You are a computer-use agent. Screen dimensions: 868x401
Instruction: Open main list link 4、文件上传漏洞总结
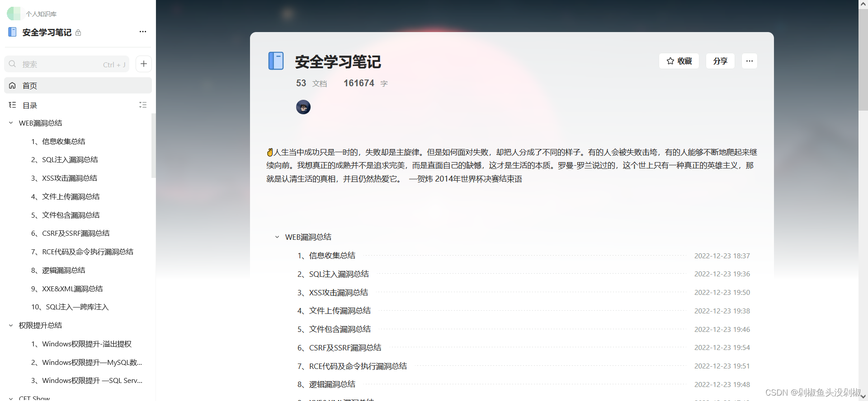click(334, 311)
